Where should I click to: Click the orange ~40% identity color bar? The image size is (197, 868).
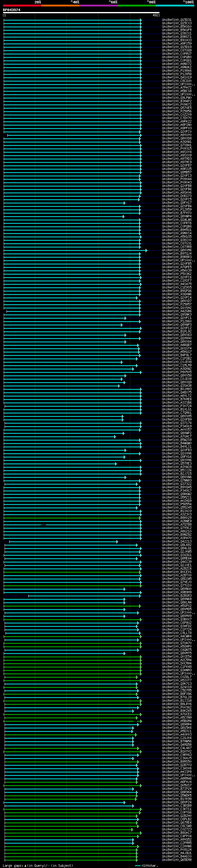pos(60,6)
